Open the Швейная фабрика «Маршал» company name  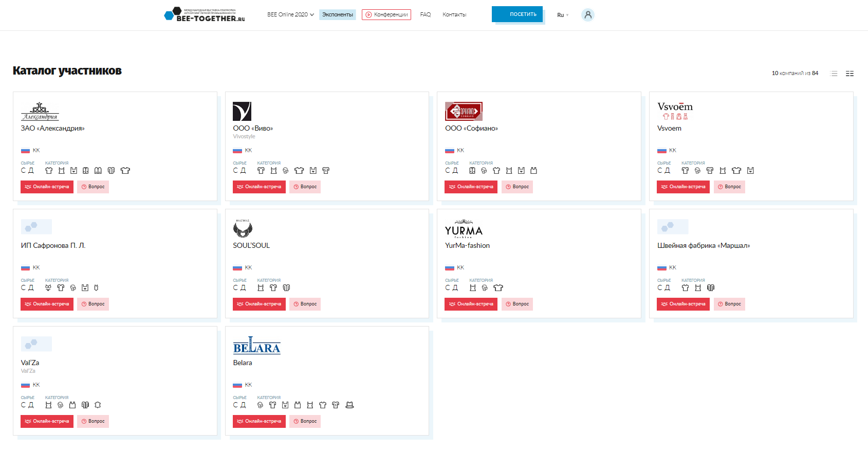tap(703, 245)
